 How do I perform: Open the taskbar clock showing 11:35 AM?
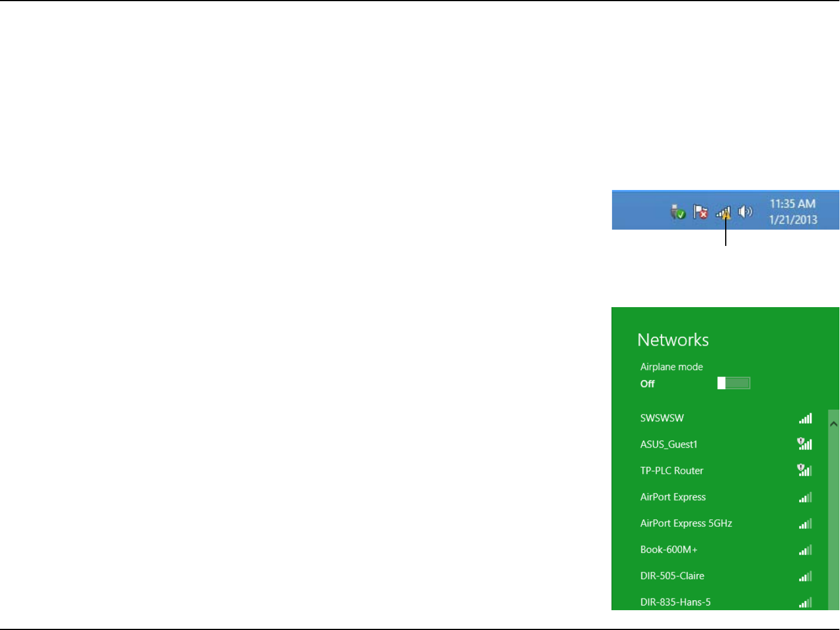(793, 212)
